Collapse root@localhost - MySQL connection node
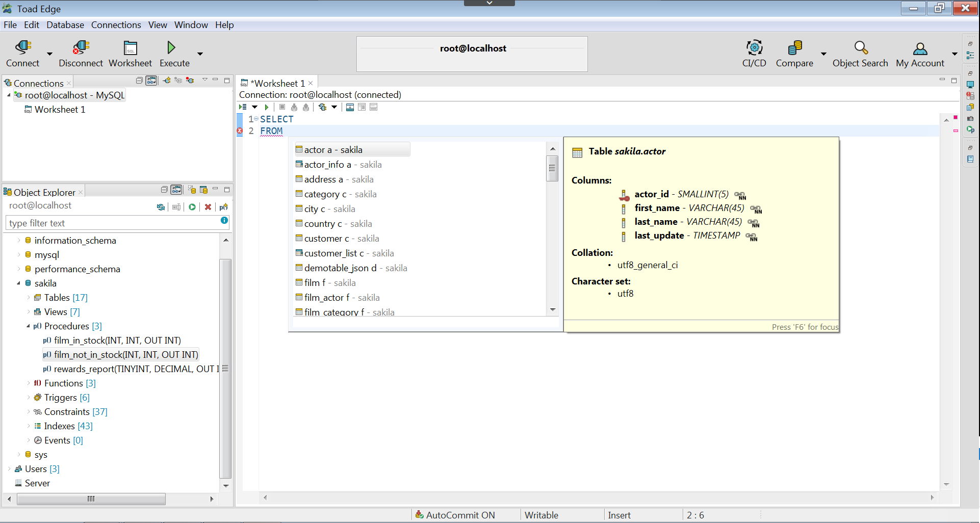 pos(9,95)
